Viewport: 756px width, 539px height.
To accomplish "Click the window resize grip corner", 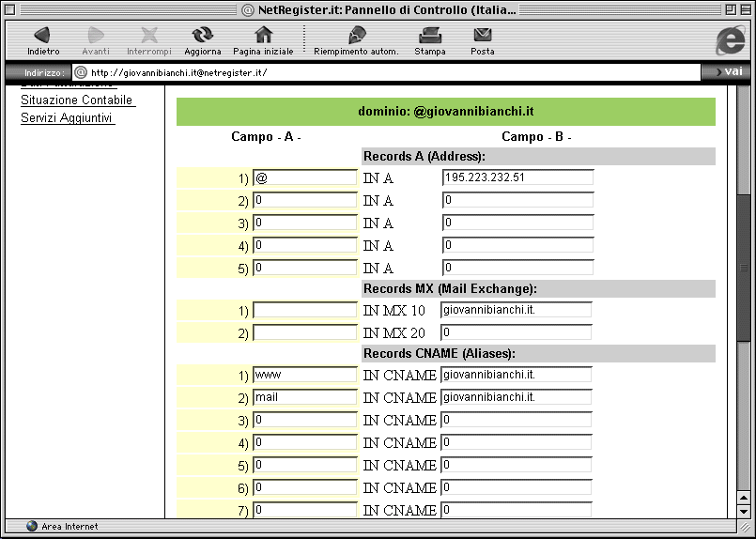I will click(x=744, y=527).
